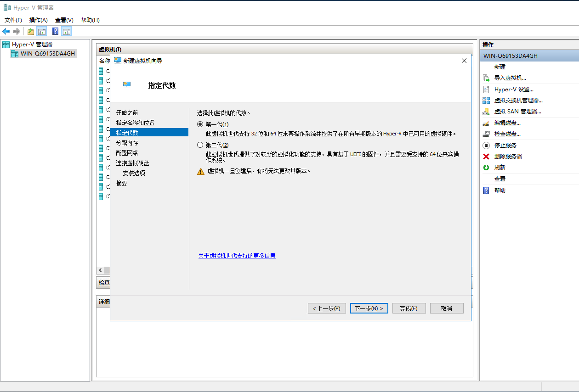Click the back arrow toolbar icon
Image resolution: width=579 pixels, height=392 pixels.
[x=6, y=31]
